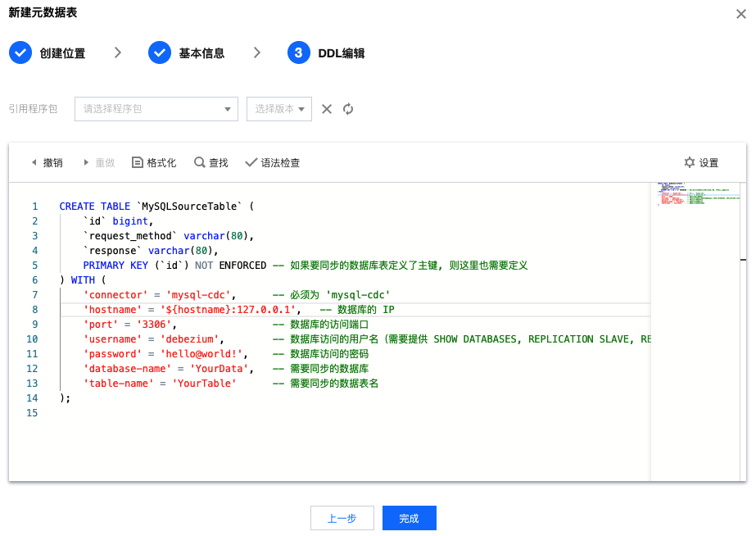Open the 选择版本 version dropdown
The height and width of the screenshot is (536, 756).
tap(279, 109)
